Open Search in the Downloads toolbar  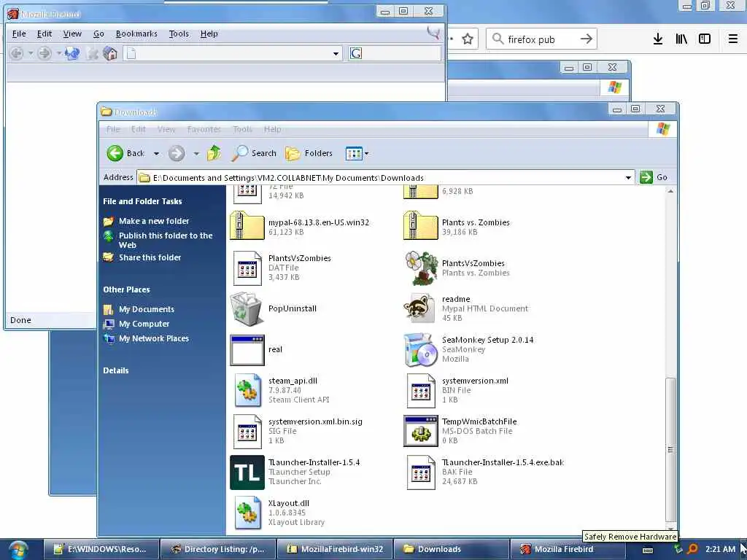[x=254, y=153]
